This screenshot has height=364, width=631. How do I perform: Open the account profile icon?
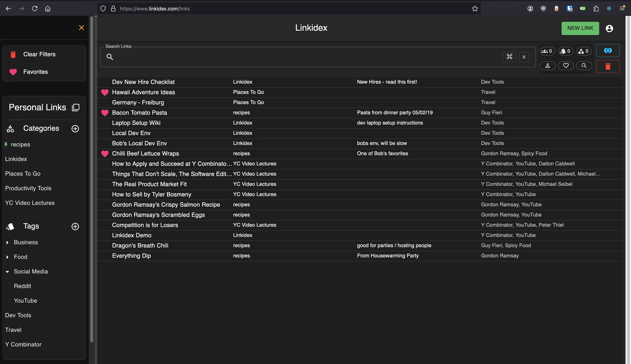click(x=609, y=28)
